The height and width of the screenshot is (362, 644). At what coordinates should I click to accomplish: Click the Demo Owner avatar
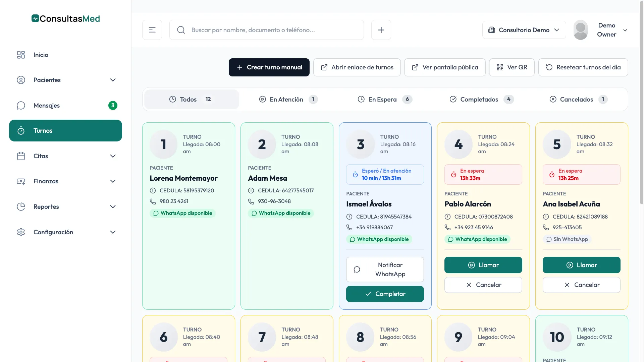pyautogui.click(x=581, y=30)
